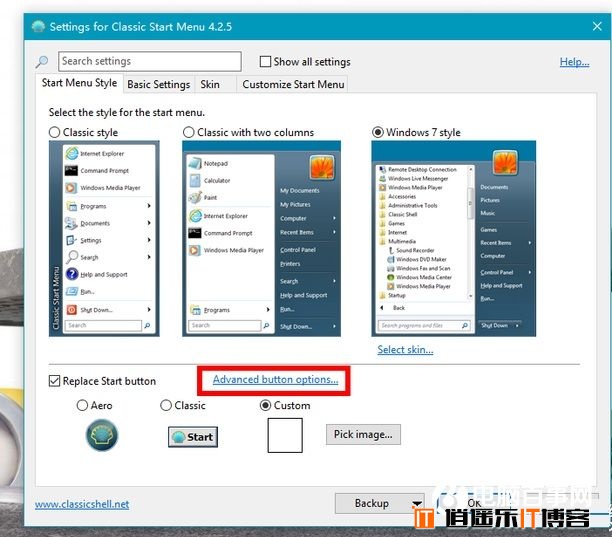The height and width of the screenshot is (537, 612).
Task: Open the Basic Settings tab
Action: click(158, 84)
